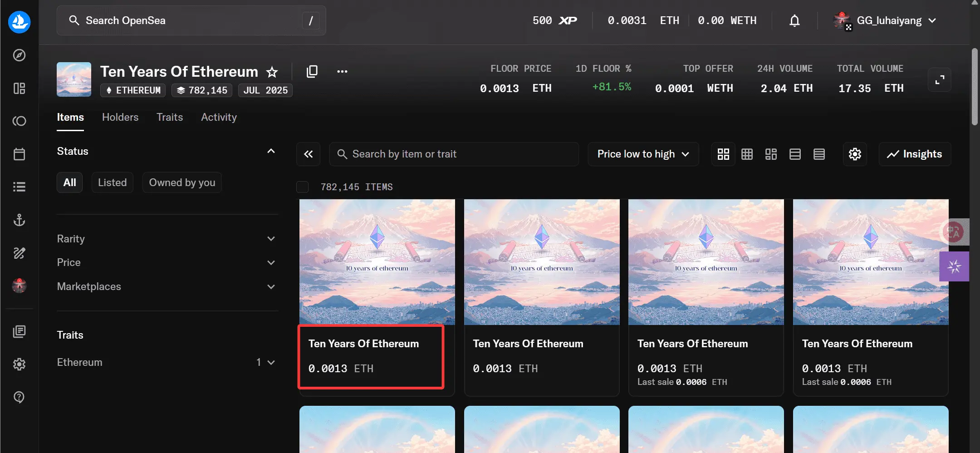The image size is (980, 453).
Task: Click the FLOOR PRICE 0.0013 ETH stat
Action: coord(515,79)
